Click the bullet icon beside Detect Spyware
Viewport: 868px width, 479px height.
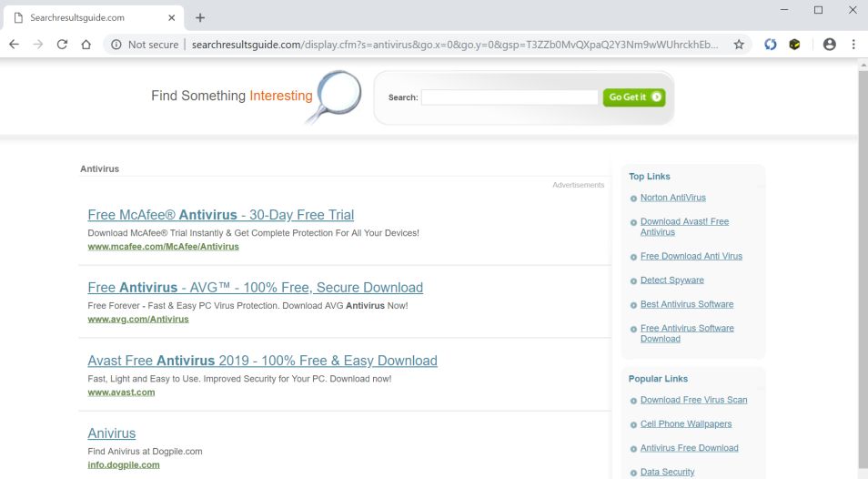click(633, 281)
